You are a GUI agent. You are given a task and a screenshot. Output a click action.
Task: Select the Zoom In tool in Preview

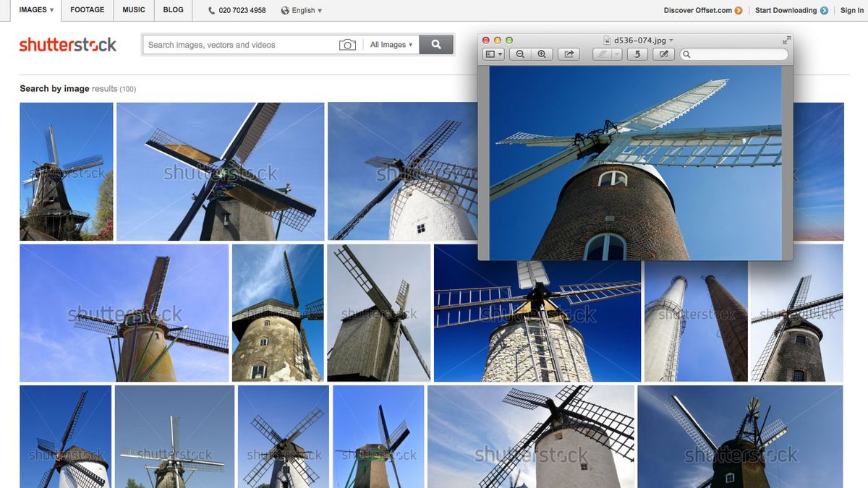(541, 53)
